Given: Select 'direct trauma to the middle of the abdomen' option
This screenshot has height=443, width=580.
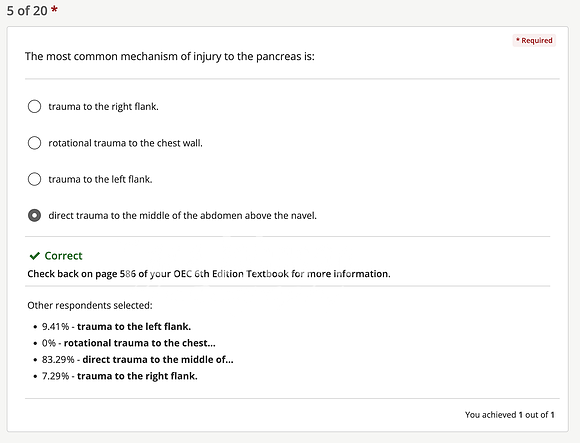Looking at the screenshot, I should [x=34, y=215].
